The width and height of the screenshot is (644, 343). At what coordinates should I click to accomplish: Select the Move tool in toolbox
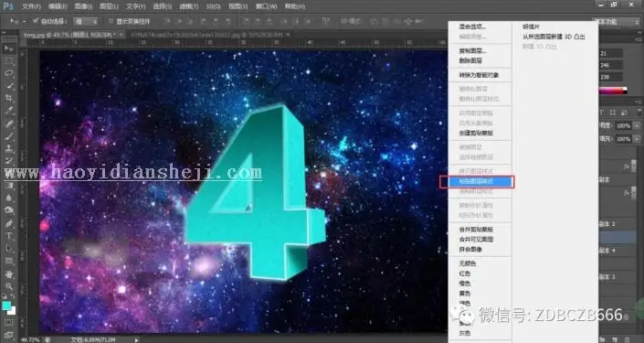pos(8,49)
